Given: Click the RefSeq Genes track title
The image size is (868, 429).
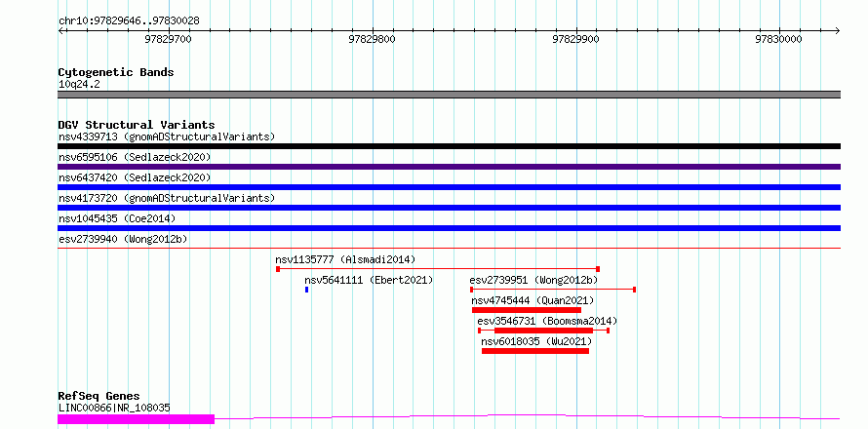Looking at the screenshot, I should [99, 397].
